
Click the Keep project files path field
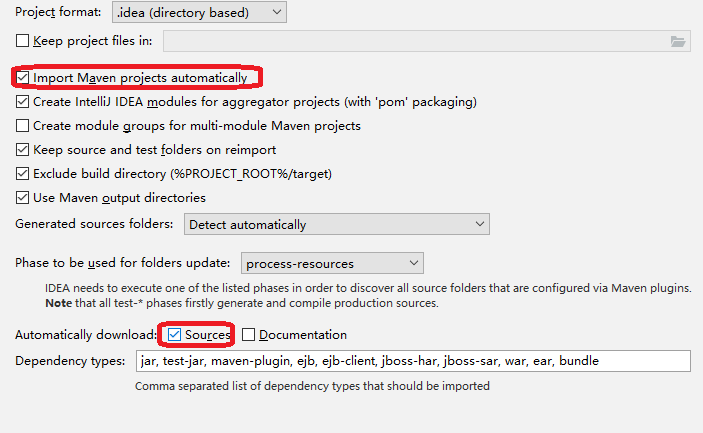(415, 41)
